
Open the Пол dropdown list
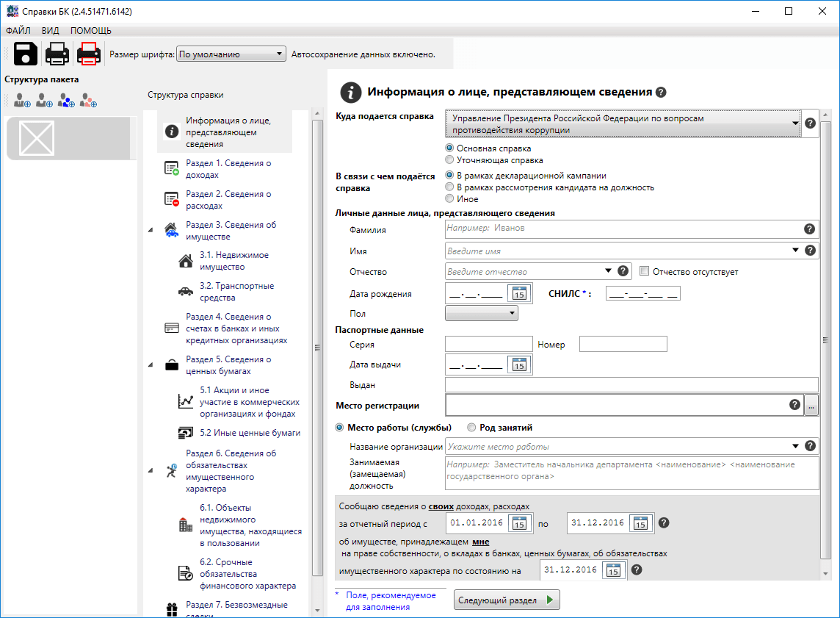[x=482, y=314]
